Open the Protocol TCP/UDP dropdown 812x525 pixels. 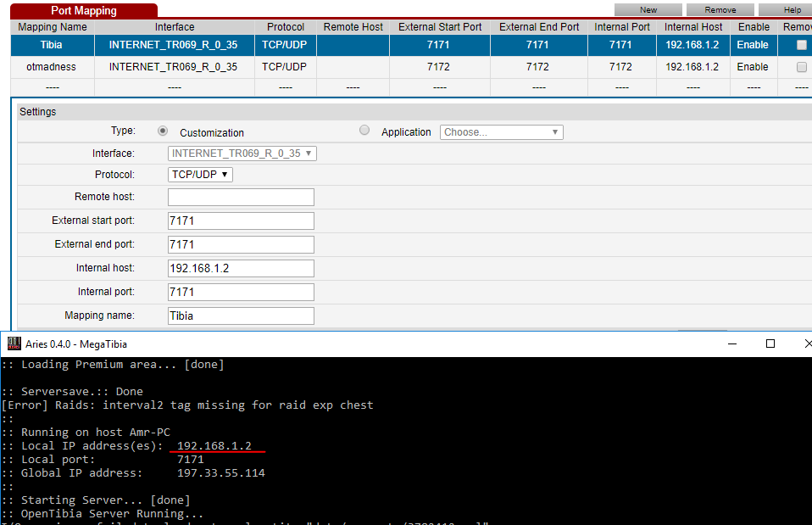point(200,175)
